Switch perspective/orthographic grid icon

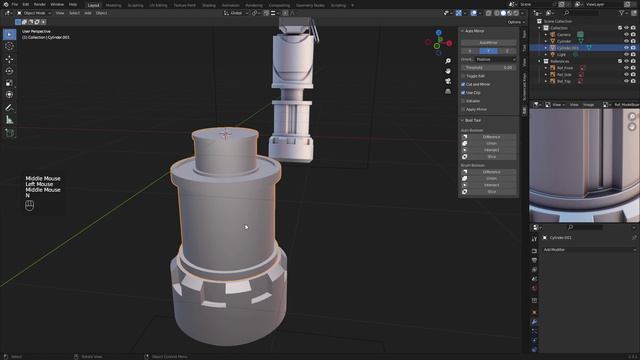[448, 91]
